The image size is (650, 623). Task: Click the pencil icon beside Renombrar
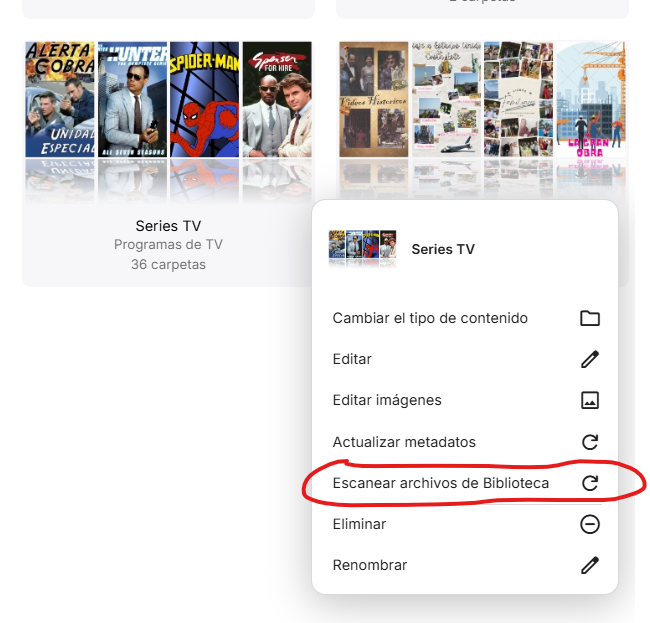click(590, 565)
